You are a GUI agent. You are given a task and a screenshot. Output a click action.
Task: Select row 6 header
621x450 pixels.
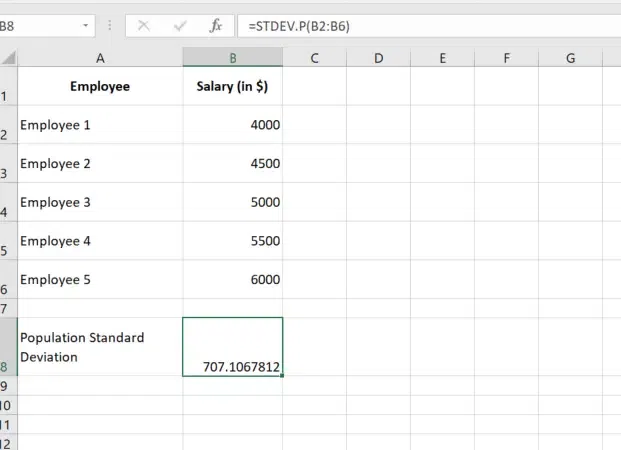(x=8, y=279)
